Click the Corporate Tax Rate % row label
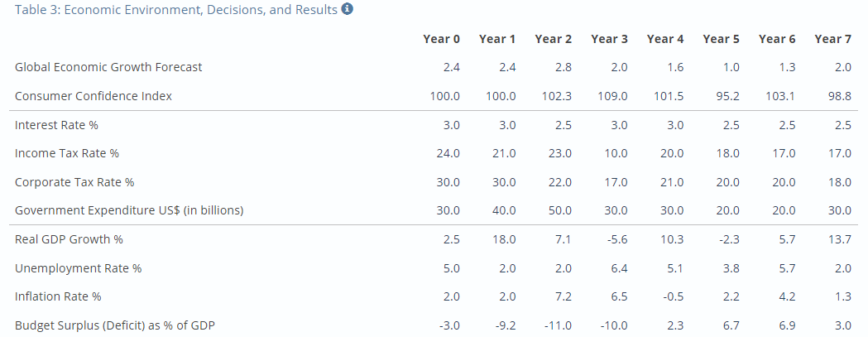This screenshot has height=337, width=868. coord(74,182)
